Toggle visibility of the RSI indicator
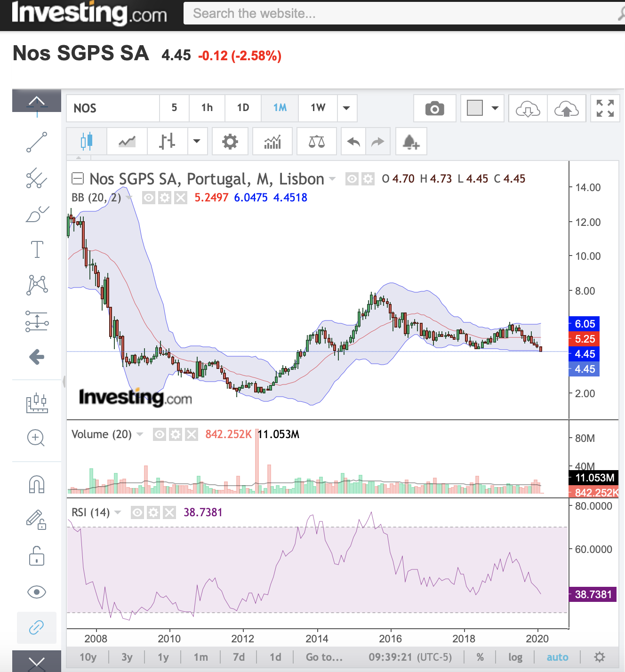 137,512
